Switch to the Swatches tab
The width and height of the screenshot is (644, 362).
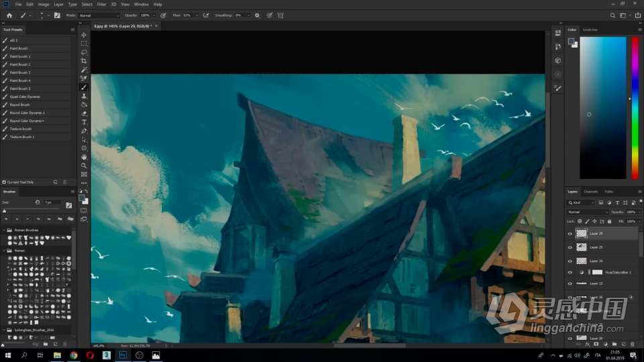coord(590,29)
